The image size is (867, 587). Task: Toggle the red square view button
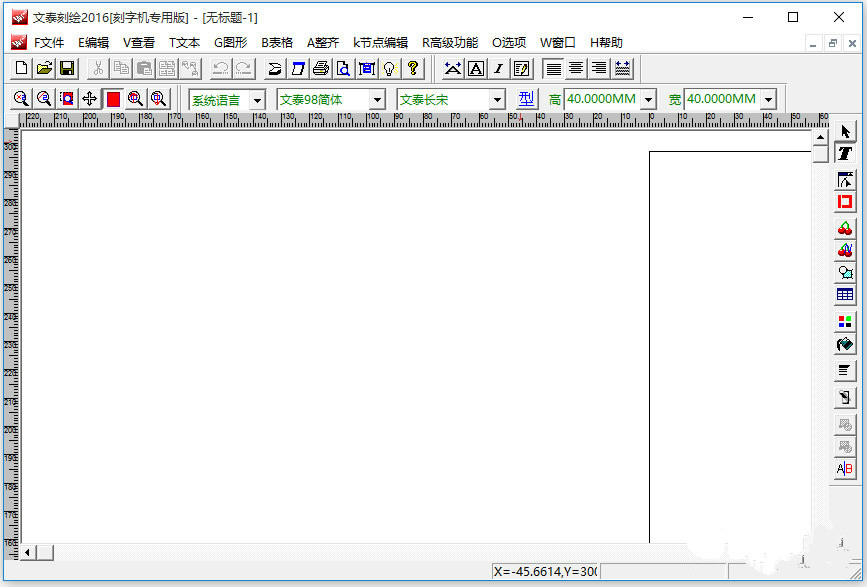(x=113, y=99)
